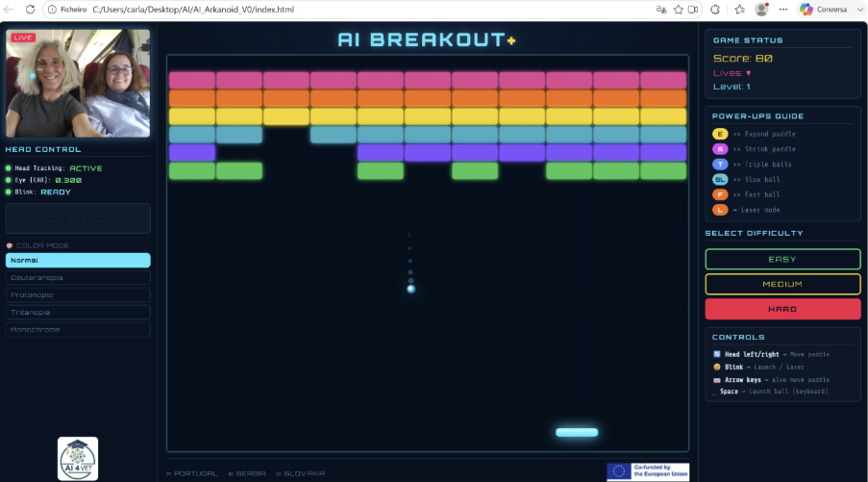Click the Head left/right control icon

tap(717, 354)
